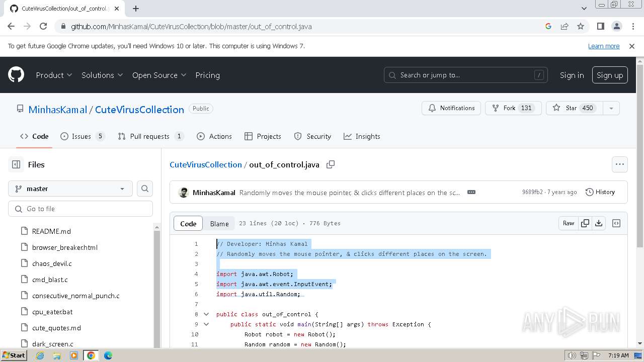Open the Pull requests tab
This screenshot has height=362, width=644.
tap(151, 136)
